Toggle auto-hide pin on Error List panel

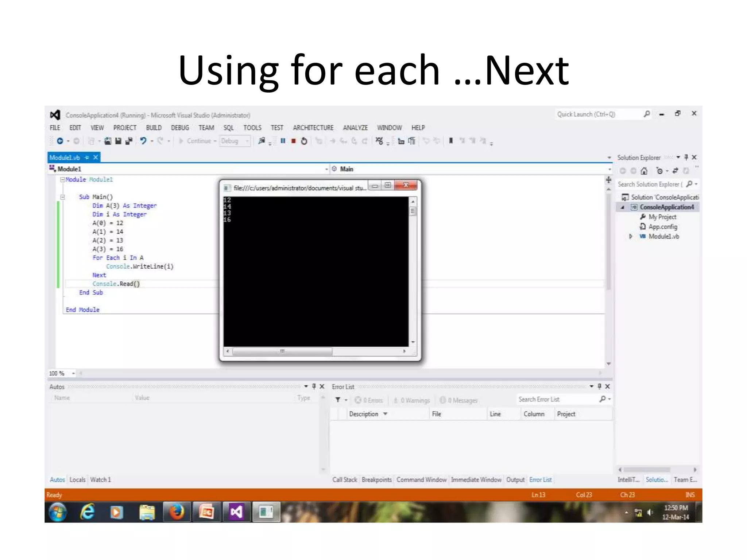(x=599, y=386)
